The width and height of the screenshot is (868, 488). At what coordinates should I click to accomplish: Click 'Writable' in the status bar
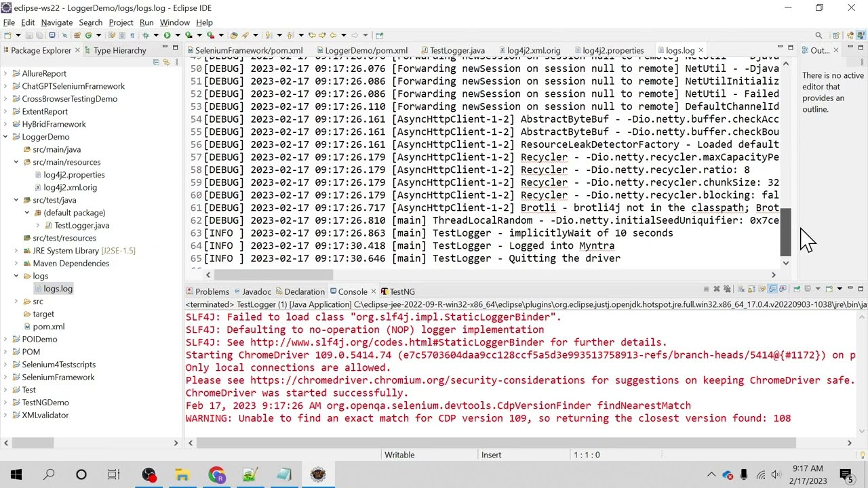click(399, 455)
